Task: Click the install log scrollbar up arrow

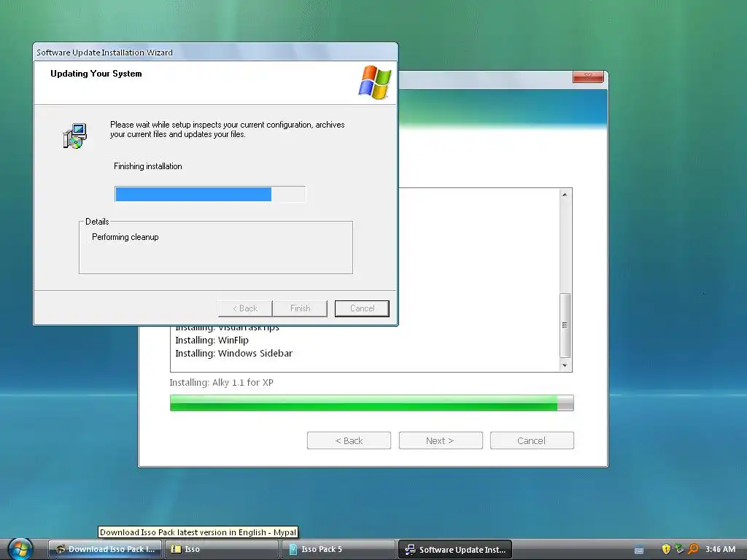Action: pos(565,195)
